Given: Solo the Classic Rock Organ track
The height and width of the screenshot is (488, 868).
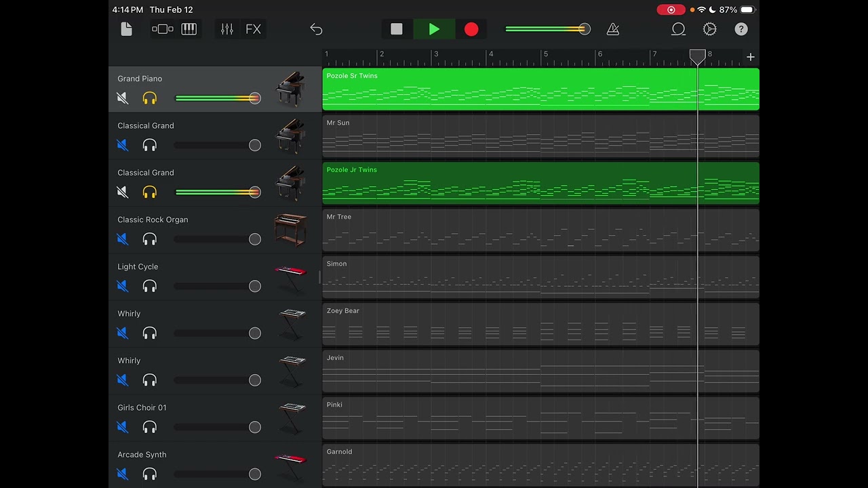Looking at the screenshot, I should pyautogui.click(x=150, y=239).
